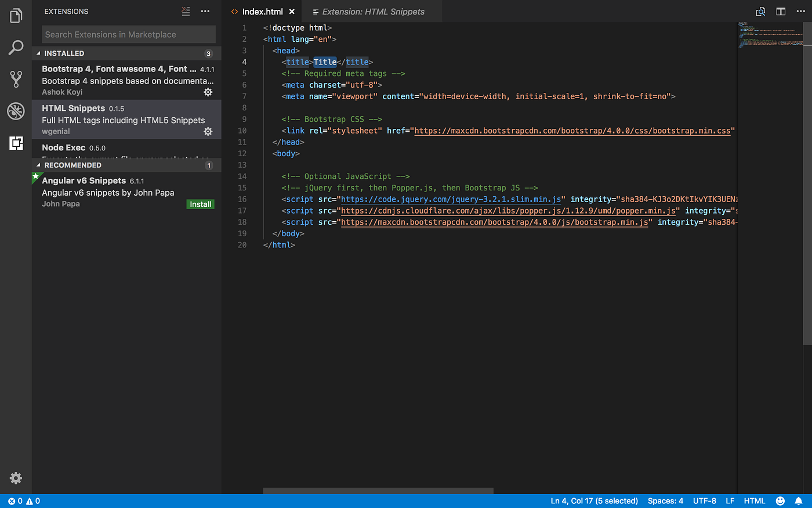The height and width of the screenshot is (508, 812).
Task: Click the Search Extensions in Marketplace field
Action: pos(128,34)
